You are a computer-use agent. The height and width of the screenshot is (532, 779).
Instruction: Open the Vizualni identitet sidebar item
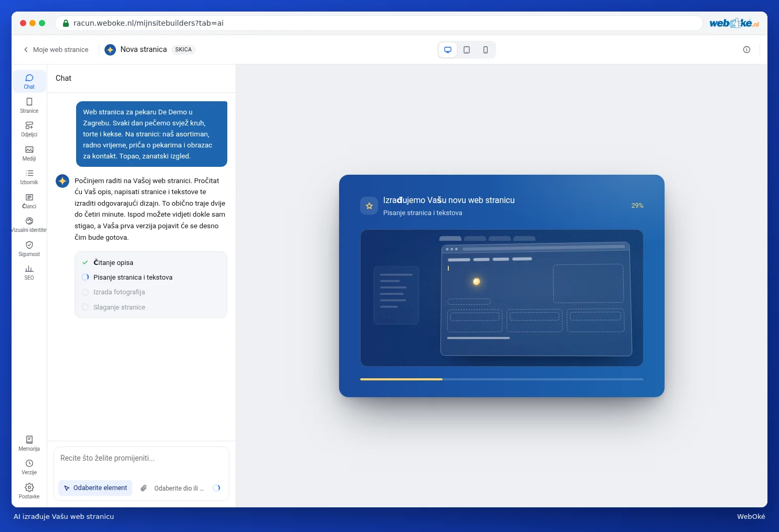pos(29,225)
